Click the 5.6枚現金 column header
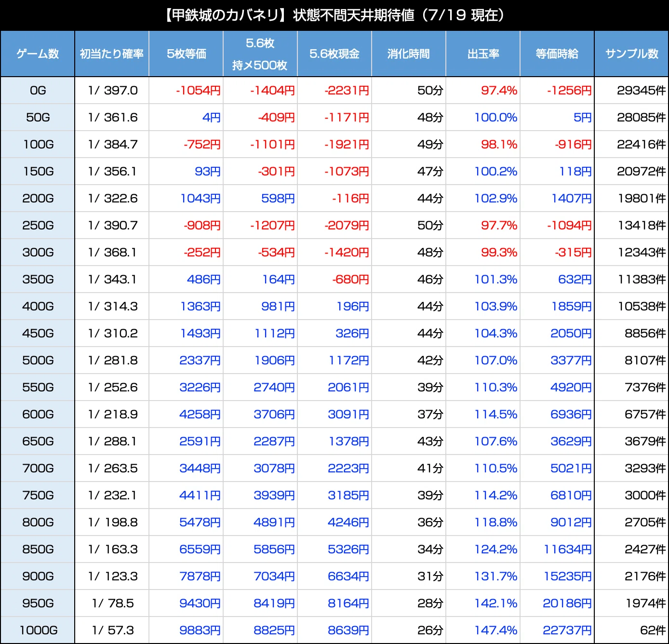This screenshot has height=644, width=669. [x=334, y=54]
